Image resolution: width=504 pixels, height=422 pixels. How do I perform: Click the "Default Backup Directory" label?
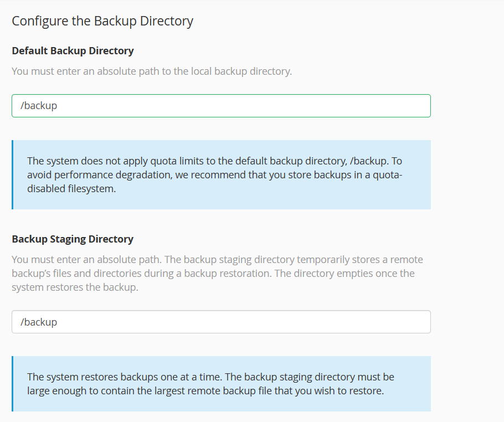pos(73,51)
